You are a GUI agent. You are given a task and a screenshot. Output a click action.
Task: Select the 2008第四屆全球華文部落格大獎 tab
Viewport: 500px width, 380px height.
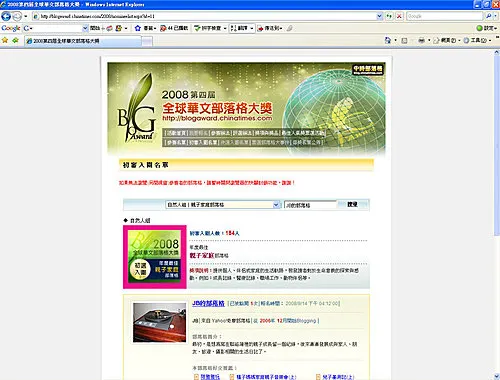coord(83,41)
